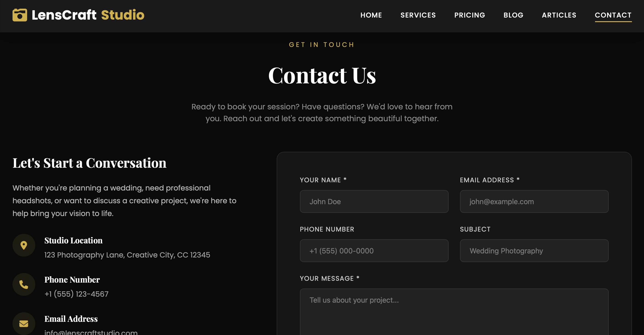Open the Blog section
The height and width of the screenshot is (335, 644).
(513, 15)
